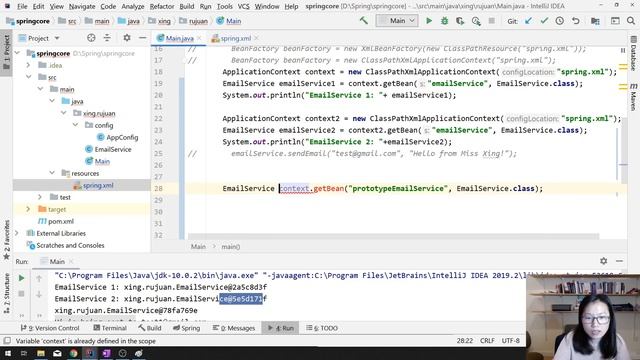This screenshot has height=360, width=640.
Task: Collapse the resources folder
Action: pyautogui.click(x=52, y=173)
